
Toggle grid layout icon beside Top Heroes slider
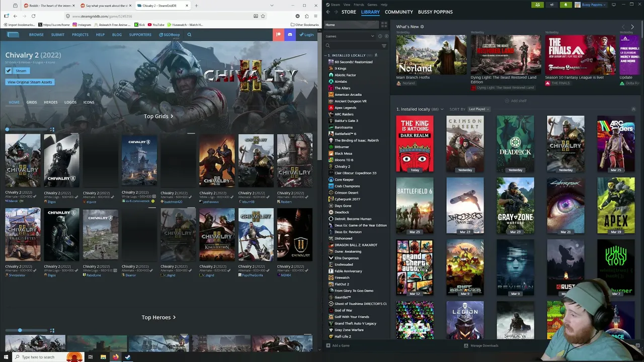[52, 331]
